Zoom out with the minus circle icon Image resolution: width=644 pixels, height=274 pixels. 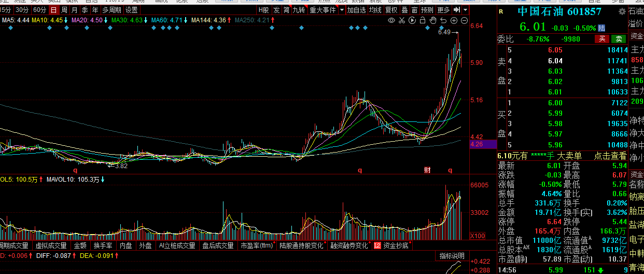point(464,20)
